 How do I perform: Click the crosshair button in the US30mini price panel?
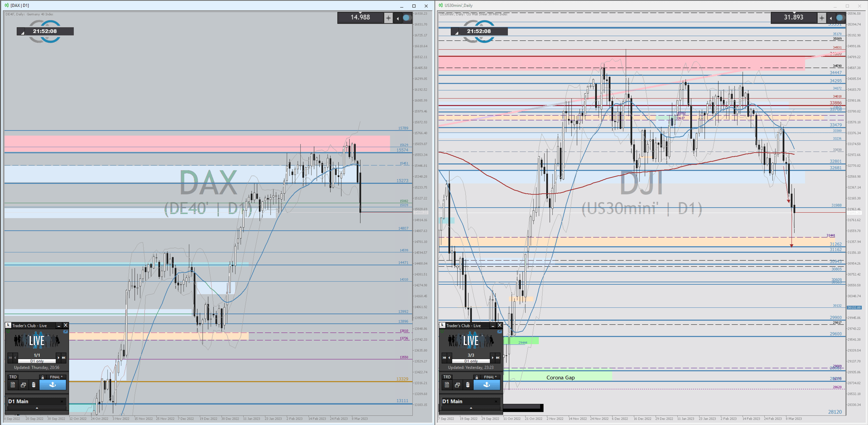coord(822,18)
